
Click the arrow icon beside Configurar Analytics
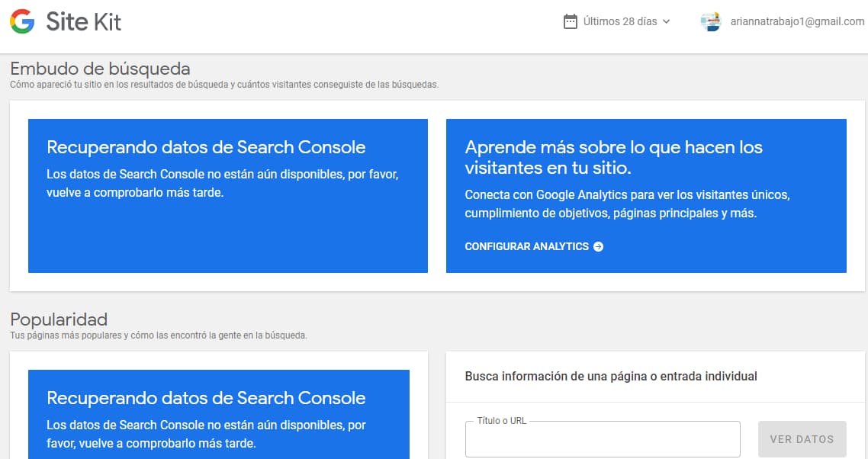click(598, 246)
